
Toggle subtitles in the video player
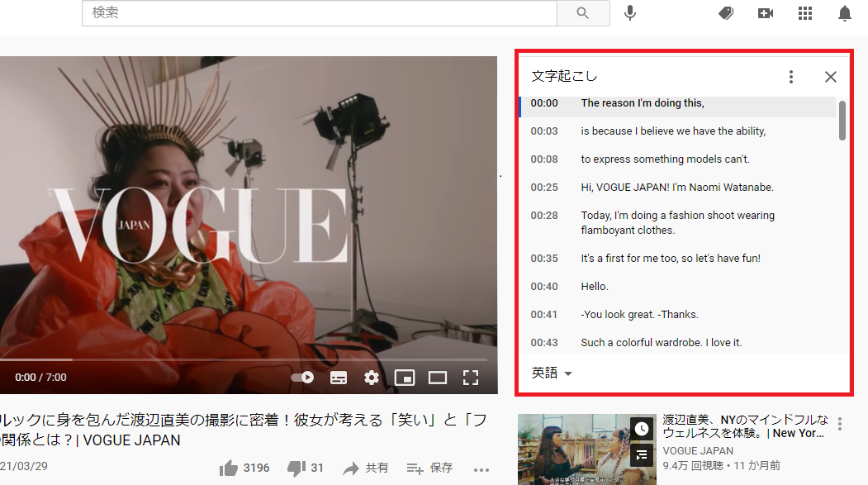339,378
